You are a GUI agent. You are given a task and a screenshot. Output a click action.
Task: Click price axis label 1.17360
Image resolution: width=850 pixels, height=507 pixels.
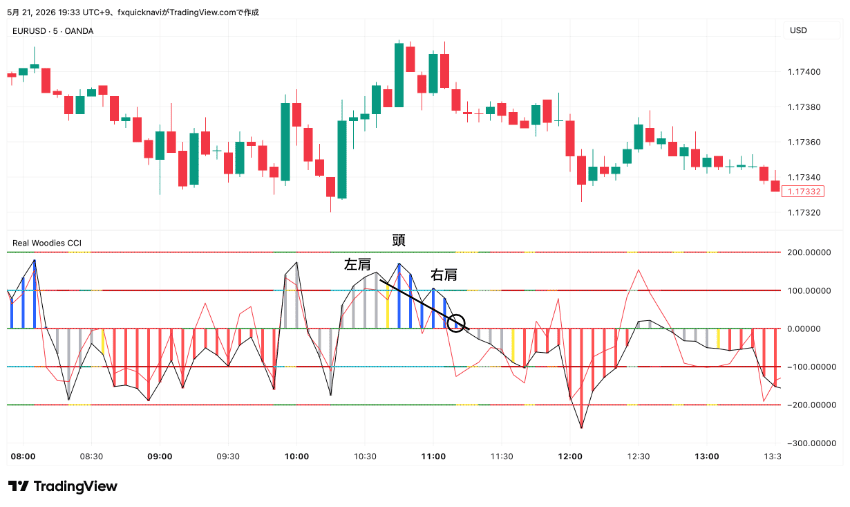coord(804,142)
